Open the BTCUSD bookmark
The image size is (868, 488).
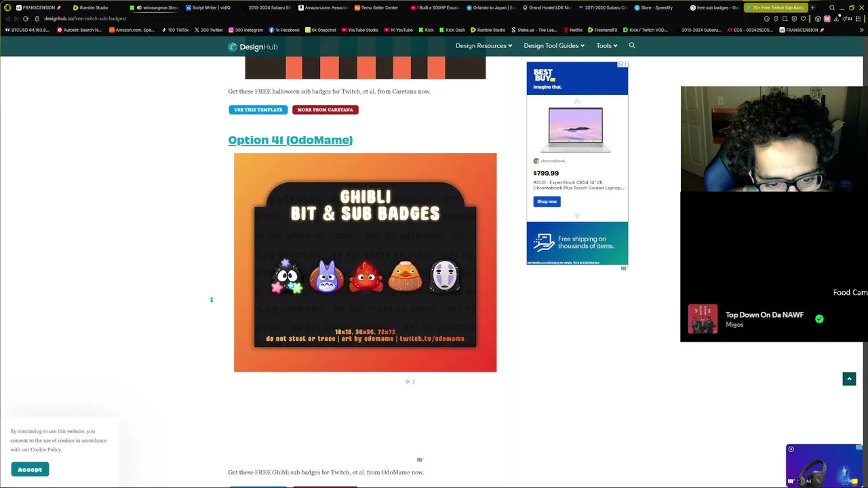(28, 30)
